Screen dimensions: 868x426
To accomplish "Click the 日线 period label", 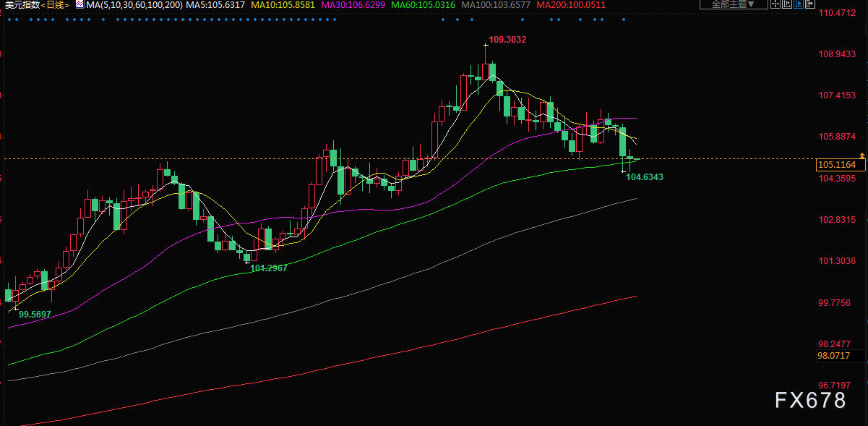I will point(55,4).
